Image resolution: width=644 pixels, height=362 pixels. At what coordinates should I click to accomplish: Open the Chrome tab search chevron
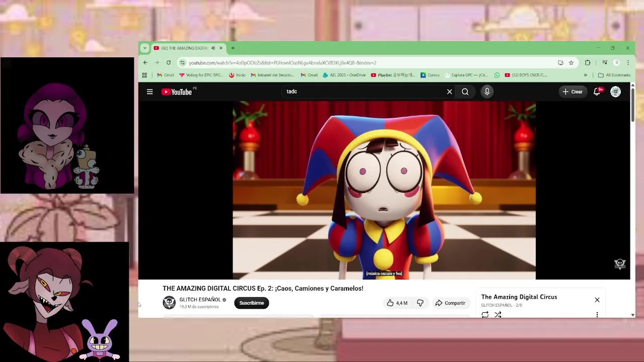[145, 48]
